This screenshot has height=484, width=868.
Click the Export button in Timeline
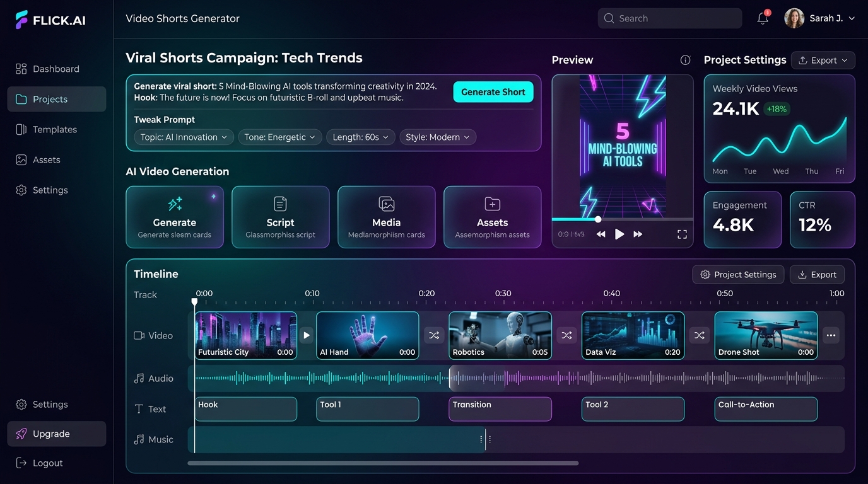click(817, 275)
